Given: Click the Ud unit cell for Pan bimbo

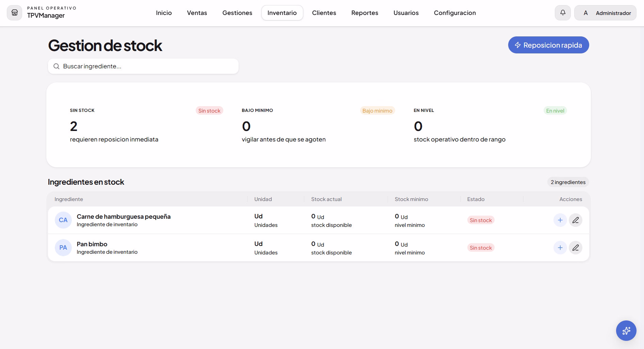Looking at the screenshot, I should [x=258, y=244].
